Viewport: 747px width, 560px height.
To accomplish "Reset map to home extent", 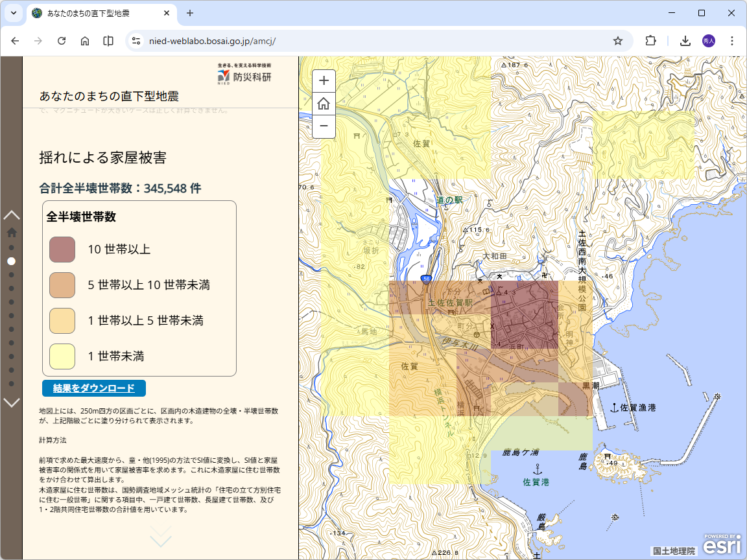I will point(324,103).
